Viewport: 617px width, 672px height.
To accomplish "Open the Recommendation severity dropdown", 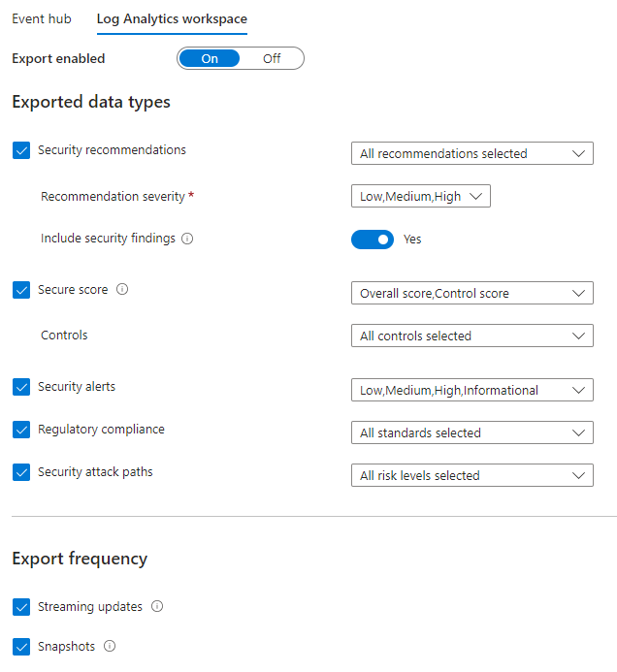I will tap(421, 196).
